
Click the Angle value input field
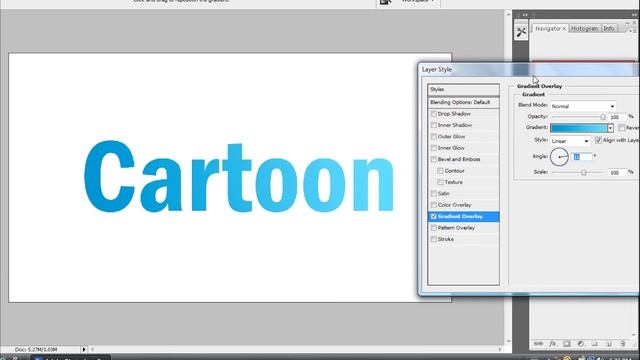(x=582, y=157)
